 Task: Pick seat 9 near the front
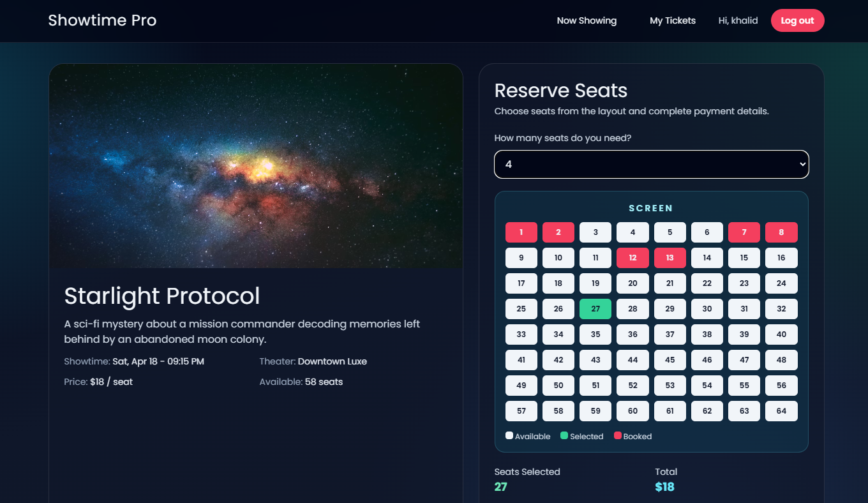[x=521, y=257]
